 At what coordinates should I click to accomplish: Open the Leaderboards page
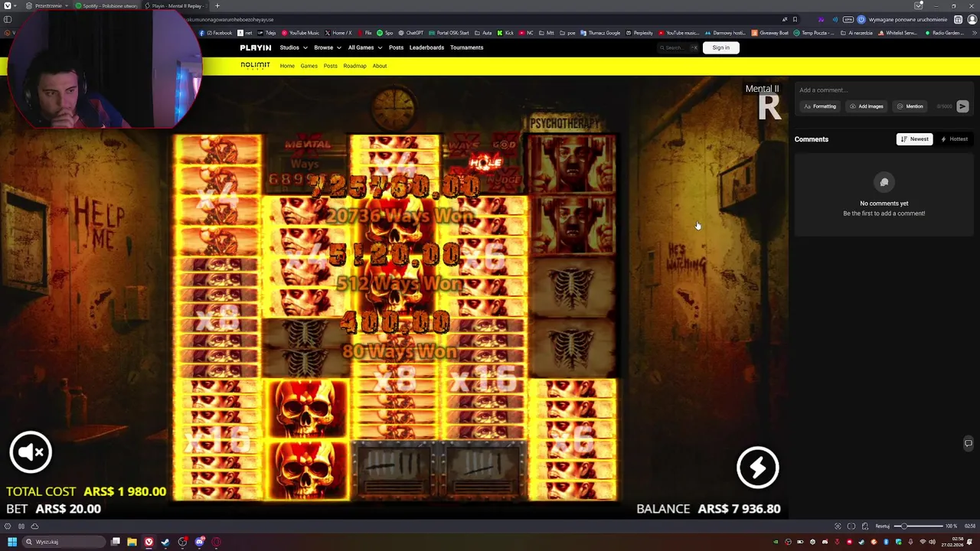tap(426, 47)
